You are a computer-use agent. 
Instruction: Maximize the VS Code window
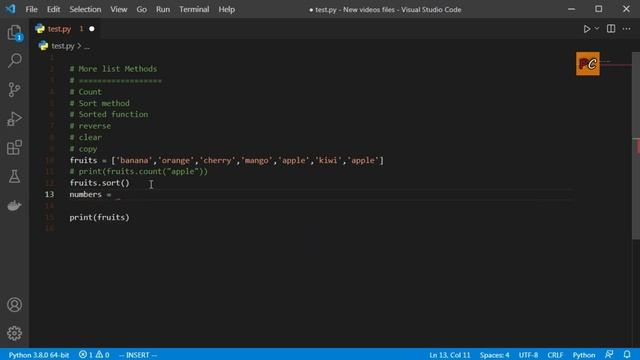[x=598, y=9]
